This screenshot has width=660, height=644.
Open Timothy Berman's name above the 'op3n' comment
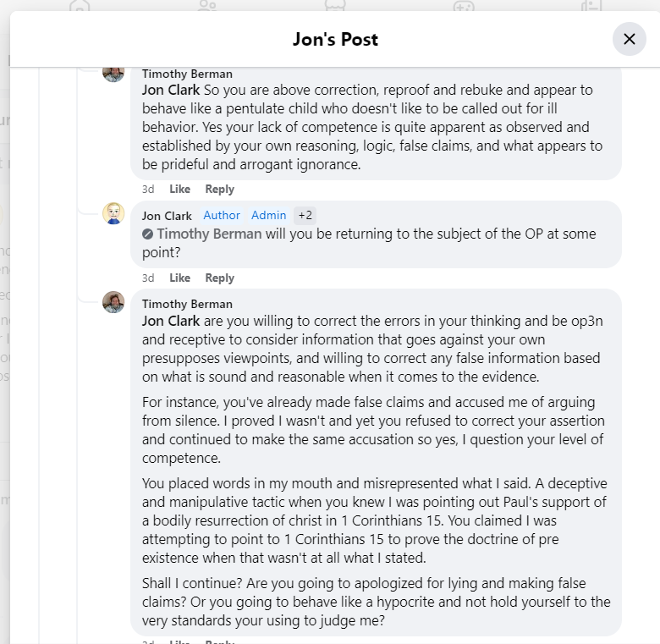(187, 304)
